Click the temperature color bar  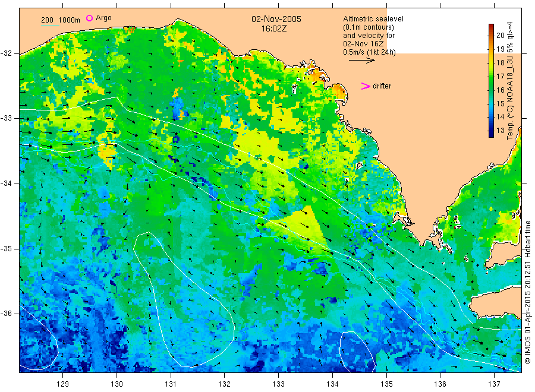click(491, 80)
